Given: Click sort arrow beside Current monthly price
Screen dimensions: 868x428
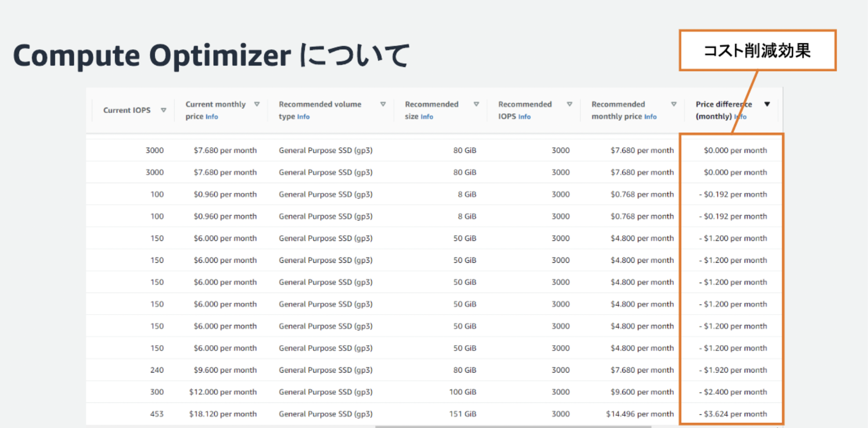Looking at the screenshot, I should tap(257, 104).
